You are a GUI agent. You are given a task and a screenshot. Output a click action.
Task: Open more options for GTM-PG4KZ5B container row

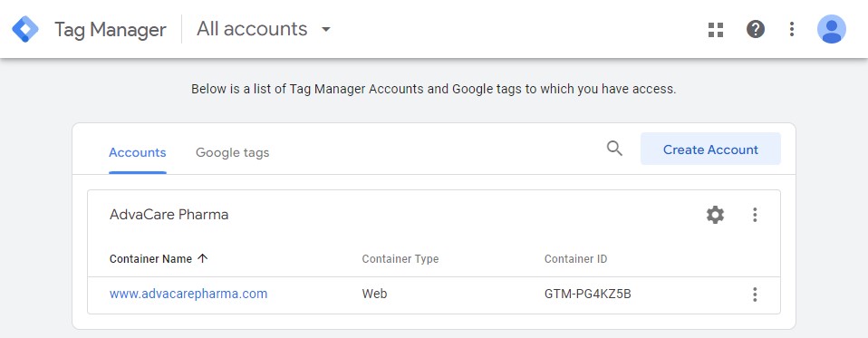(x=755, y=295)
